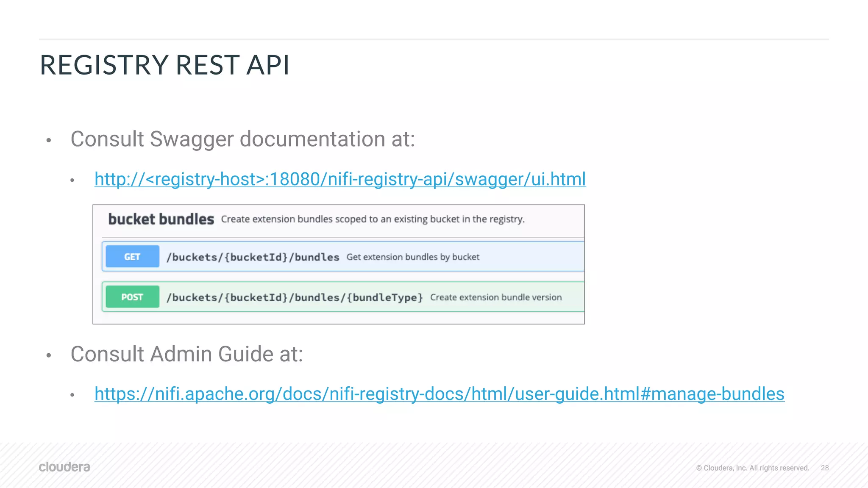Click the Cloudera copyright notice text

tap(753, 468)
